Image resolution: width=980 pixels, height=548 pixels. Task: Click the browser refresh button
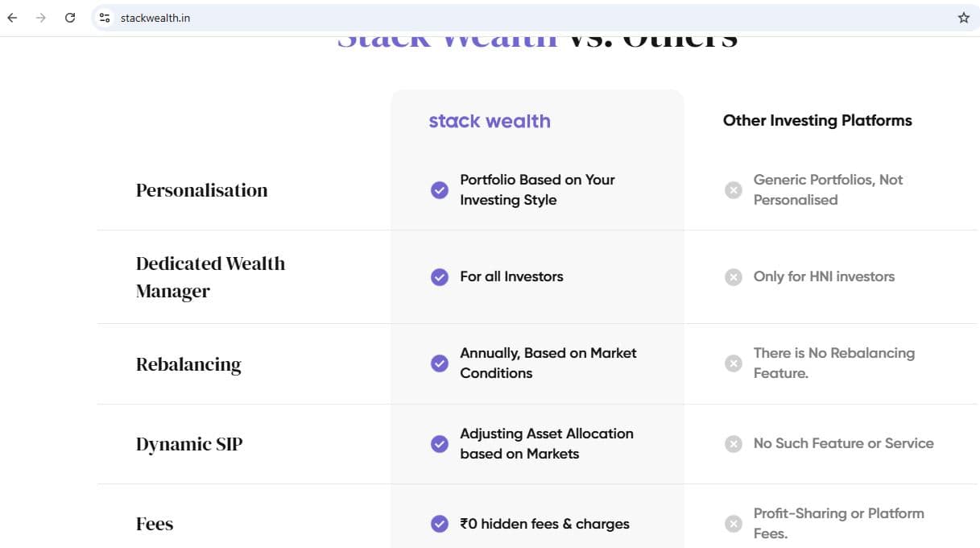[x=70, y=17]
